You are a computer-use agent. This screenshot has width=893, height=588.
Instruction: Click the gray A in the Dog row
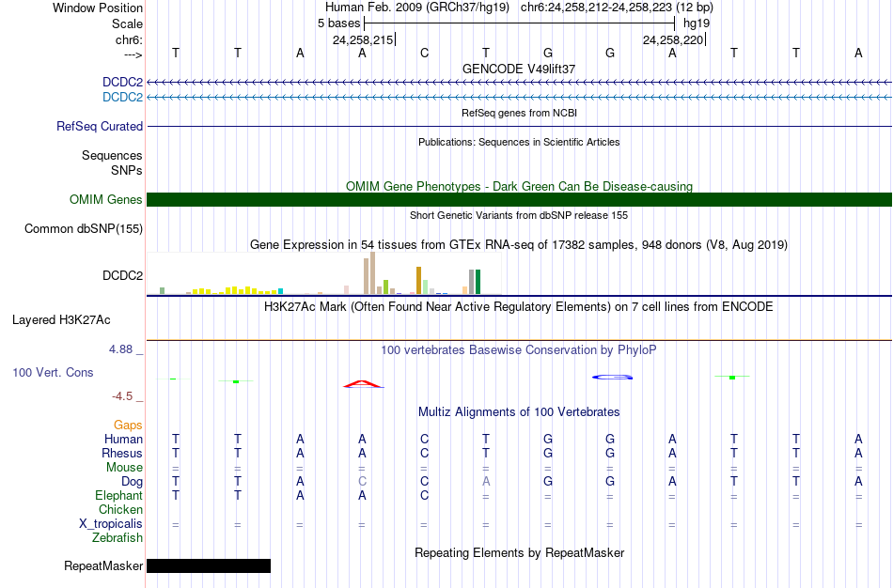[486, 482]
